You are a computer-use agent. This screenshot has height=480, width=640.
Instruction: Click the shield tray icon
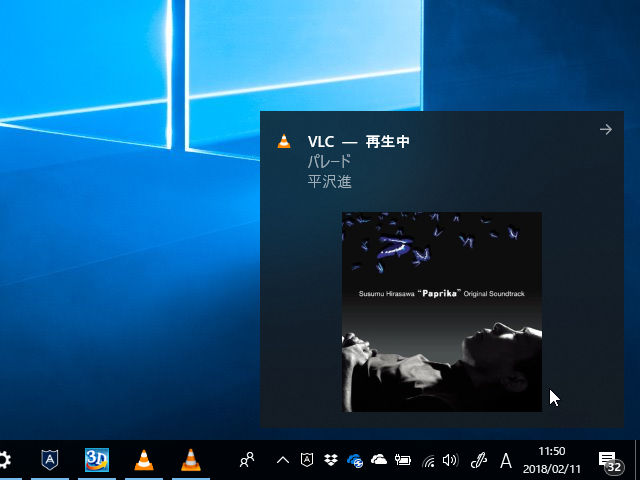tap(307, 460)
